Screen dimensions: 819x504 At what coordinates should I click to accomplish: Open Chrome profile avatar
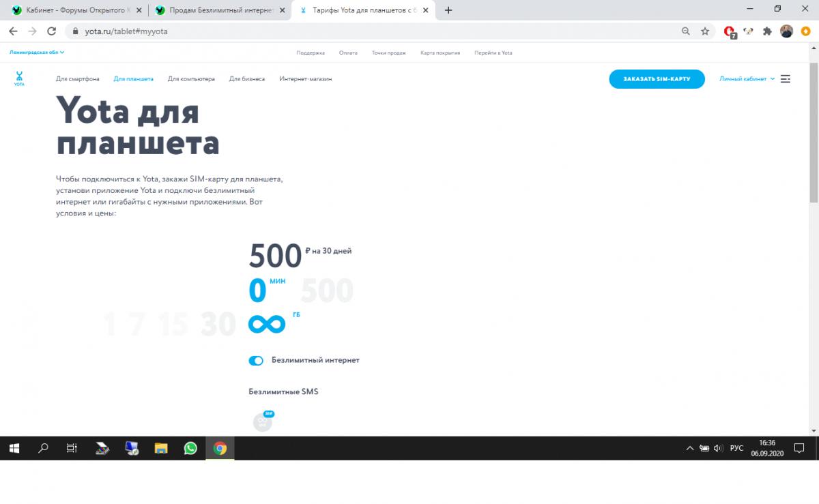786,31
